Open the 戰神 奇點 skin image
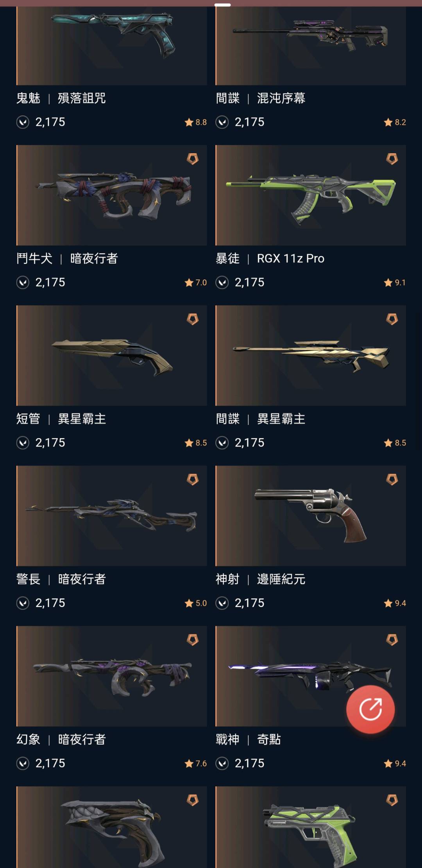The image size is (422, 868). (311, 676)
